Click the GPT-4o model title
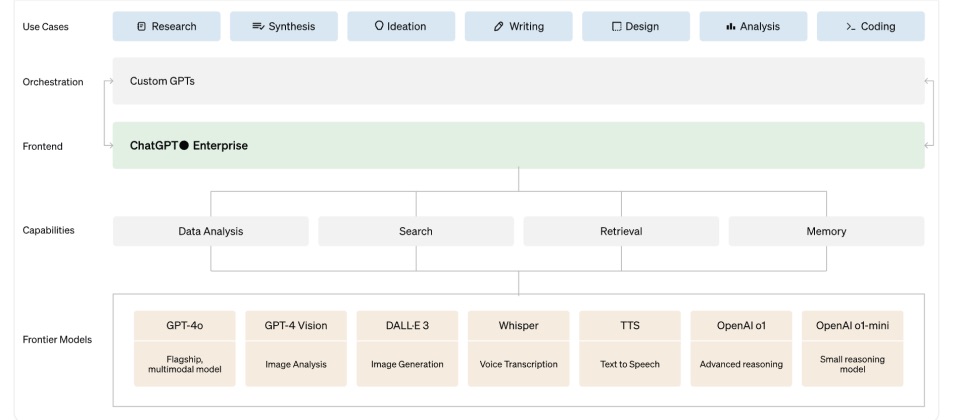 tap(184, 326)
